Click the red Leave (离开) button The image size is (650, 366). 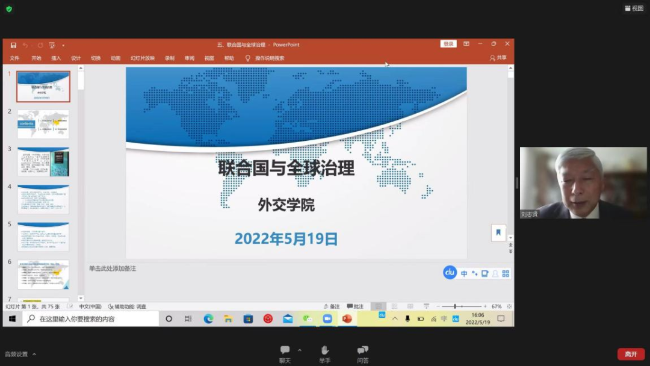coord(631,354)
